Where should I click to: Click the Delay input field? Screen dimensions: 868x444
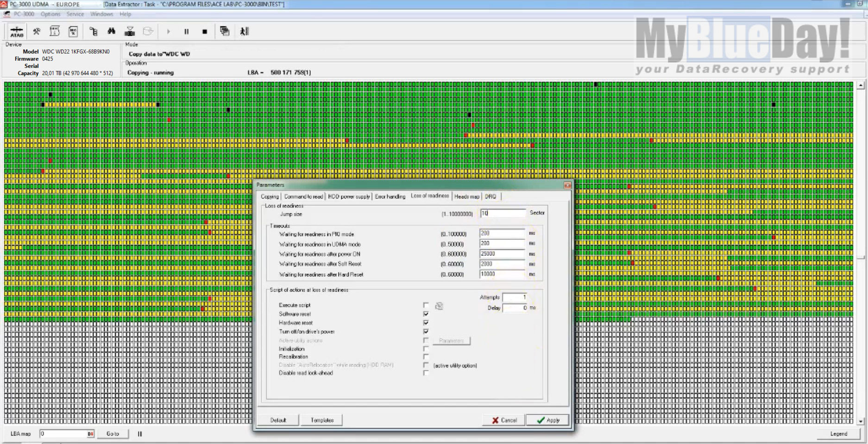click(515, 308)
